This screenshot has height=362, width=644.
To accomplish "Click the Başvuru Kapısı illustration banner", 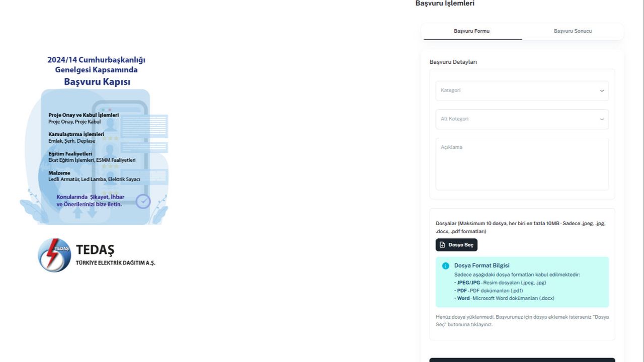I will click(94, 139).
